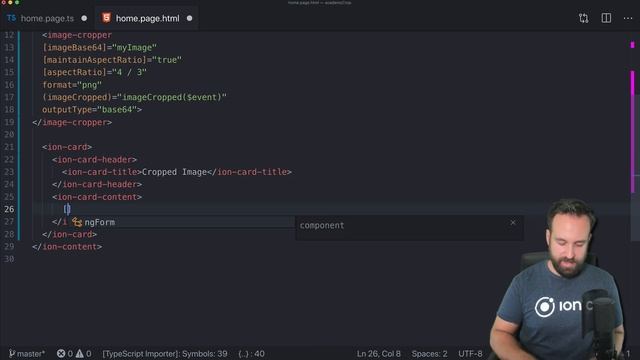Click the <ion-card-content> opening tag

pyautogui.click(x=97, y=197)
